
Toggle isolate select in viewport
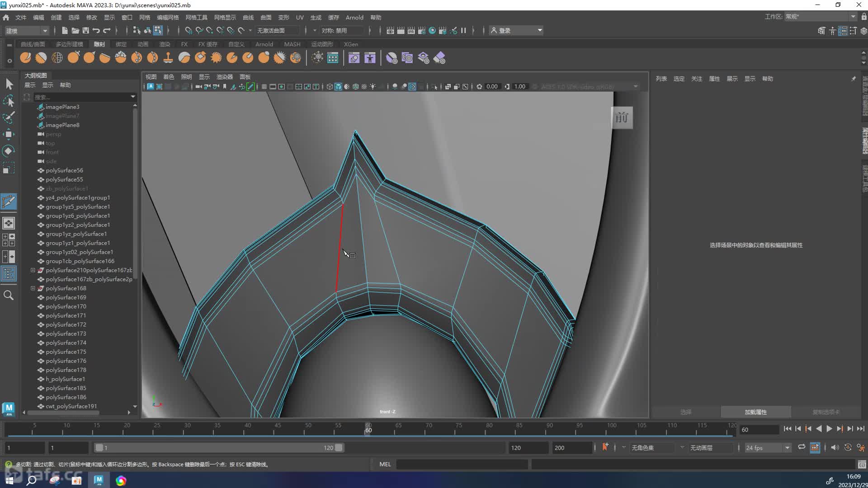[434, 87]
